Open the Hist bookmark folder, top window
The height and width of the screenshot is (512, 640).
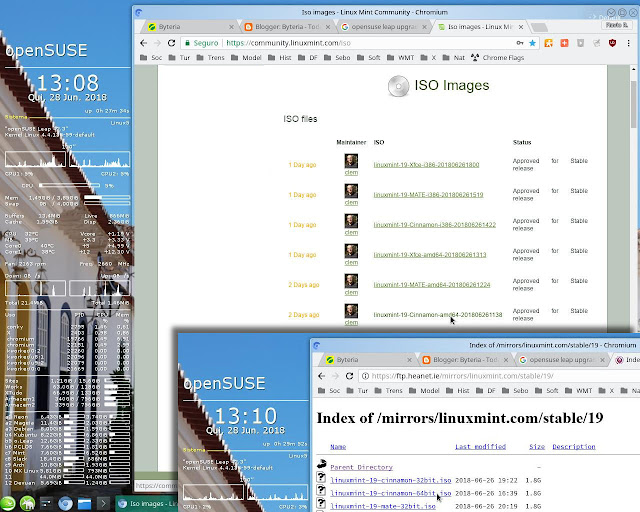[280, 58]
